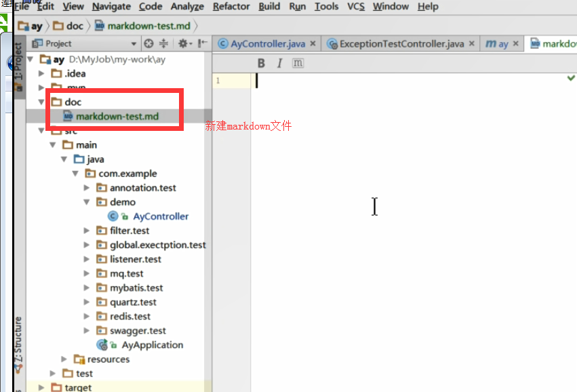
Task: Collapse the com.example package
Action: pyautogui.click(x=75, y=174)
